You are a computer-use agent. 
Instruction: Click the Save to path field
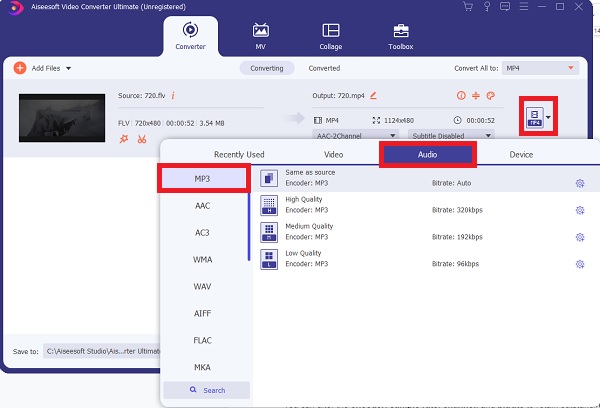click(x=102, y=351)
